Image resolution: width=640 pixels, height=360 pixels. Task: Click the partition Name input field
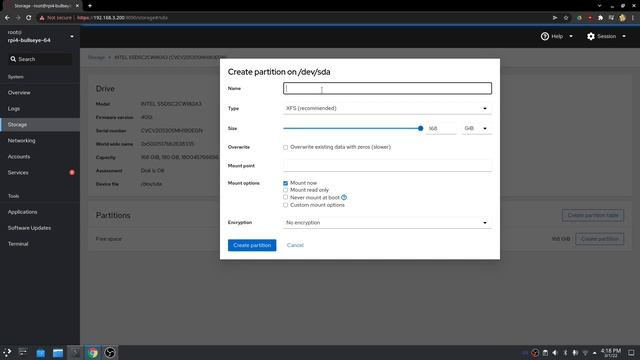click(x=387, y=89)
